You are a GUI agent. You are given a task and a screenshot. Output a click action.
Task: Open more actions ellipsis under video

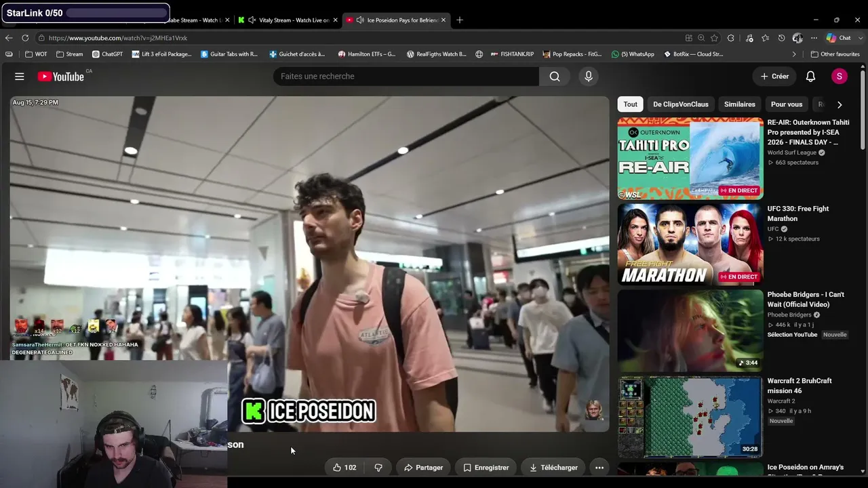click(x=599, y=468)
